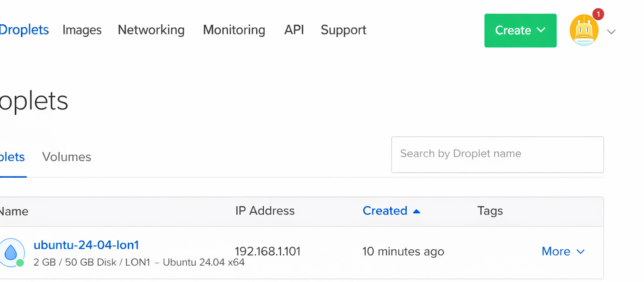
Task: Toggle the Created sort arrow
Action: pyautogui.click(x=416, y=211)
